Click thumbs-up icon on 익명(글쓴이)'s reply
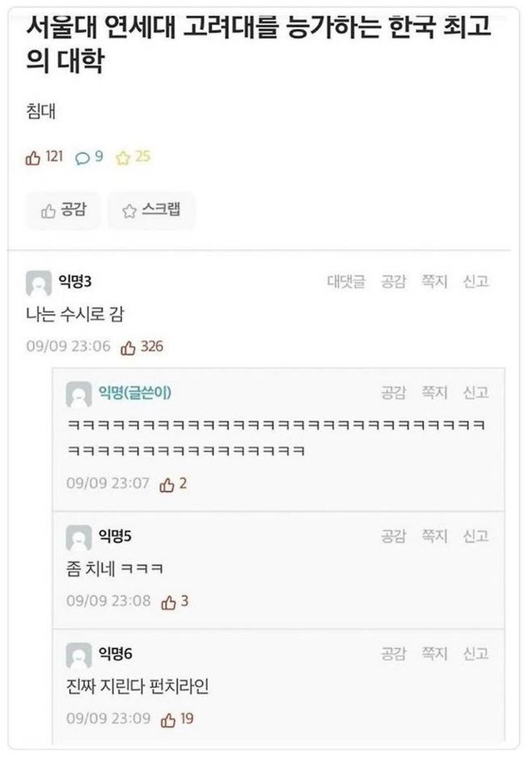Viewport: 532px width, 762px height. click(x=167, y=484)
